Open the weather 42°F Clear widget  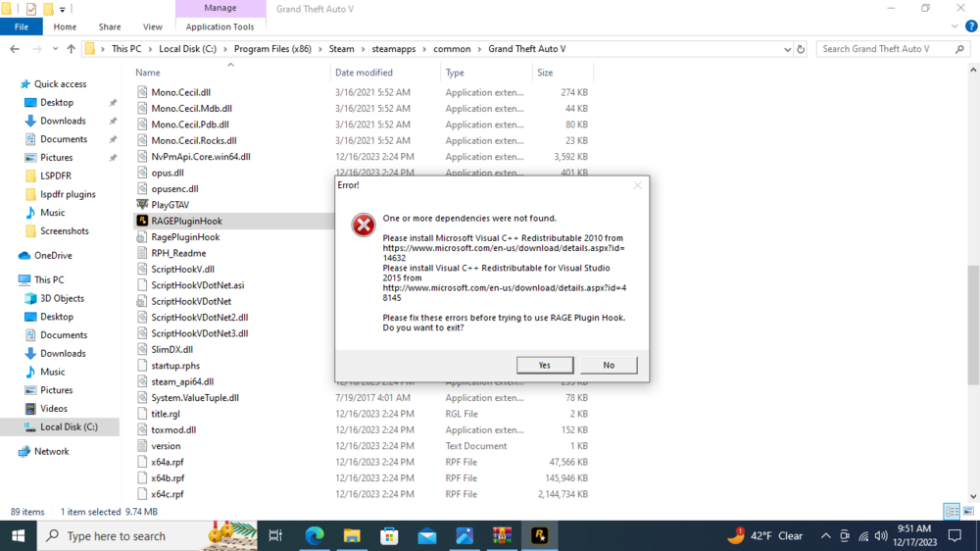click(765, 536)
